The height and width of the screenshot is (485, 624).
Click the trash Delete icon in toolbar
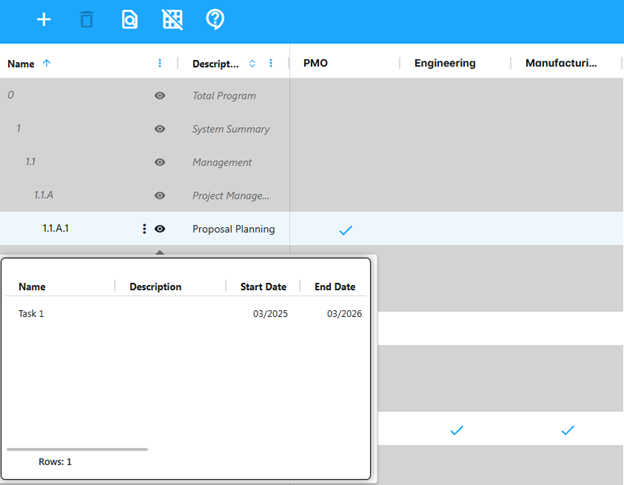click(86, 19)
